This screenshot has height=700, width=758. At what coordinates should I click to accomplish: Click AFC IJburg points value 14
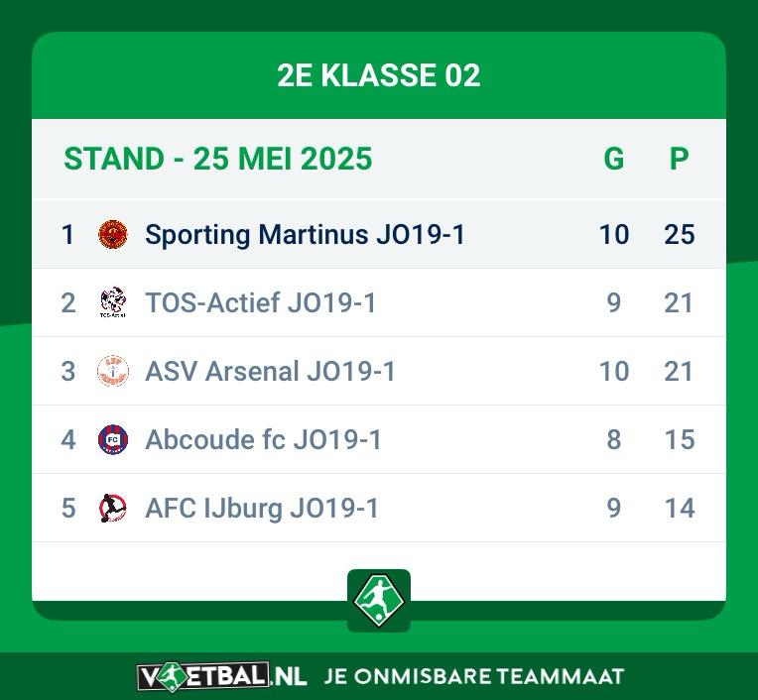click(680, 509)
